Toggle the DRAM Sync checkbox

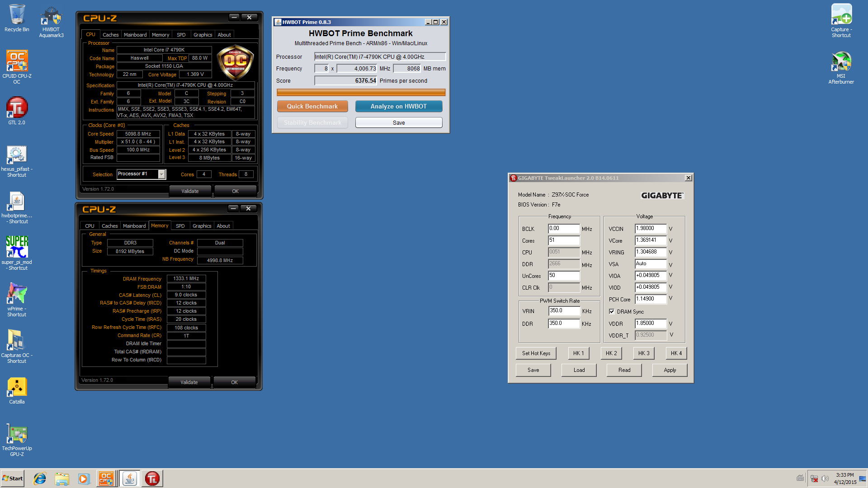612,312
